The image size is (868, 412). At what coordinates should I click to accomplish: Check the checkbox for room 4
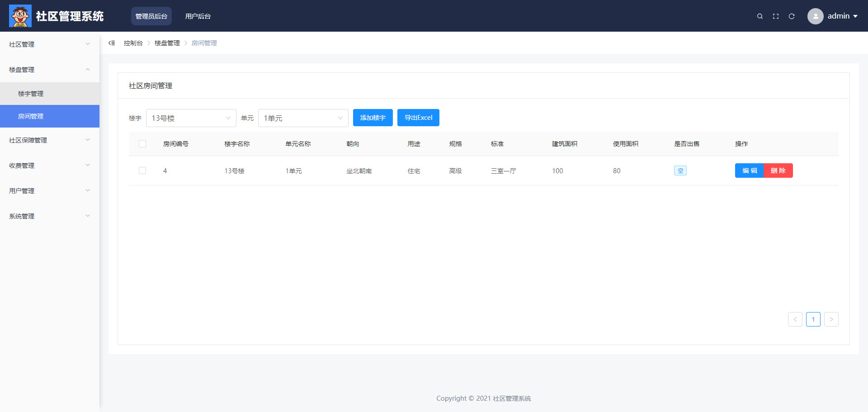point(142,170)
